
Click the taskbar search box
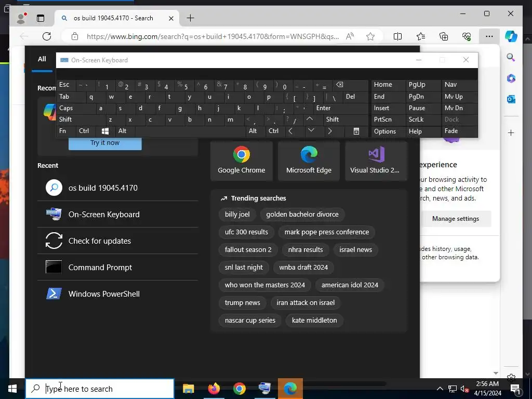(100, 389)
